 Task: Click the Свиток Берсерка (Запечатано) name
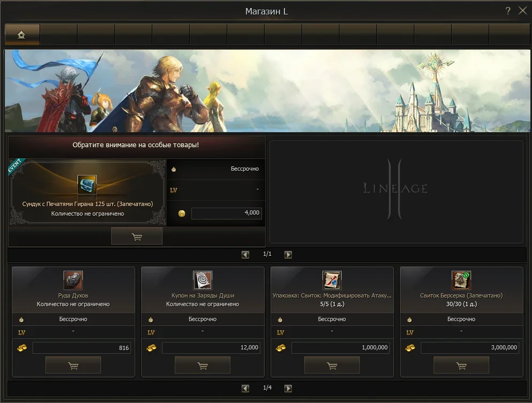click(461, 295)
